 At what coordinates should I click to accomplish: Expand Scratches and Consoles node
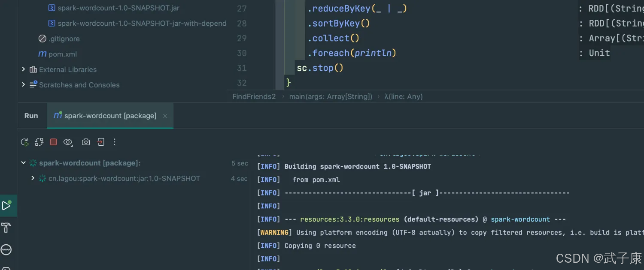[x=24, y=85]
